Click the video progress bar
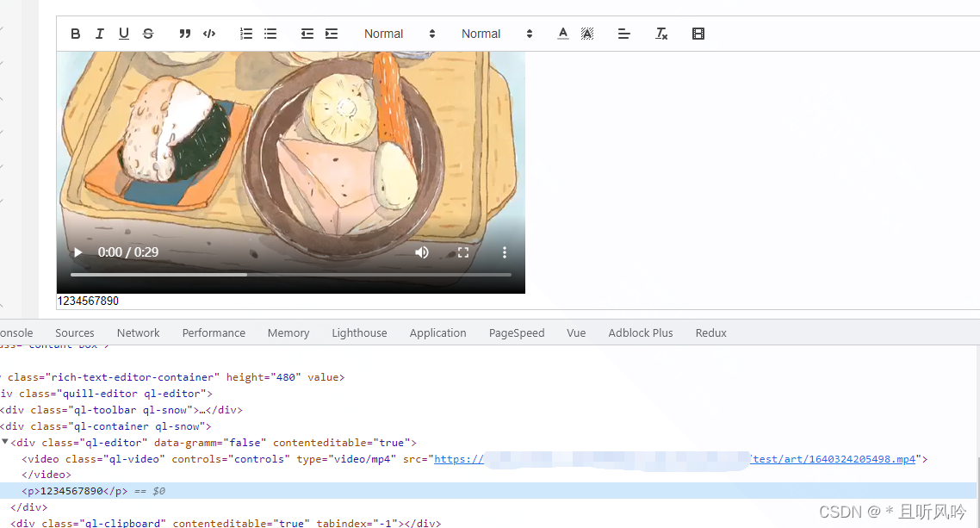Screen dimensions: 980x528 click(291, 275)
